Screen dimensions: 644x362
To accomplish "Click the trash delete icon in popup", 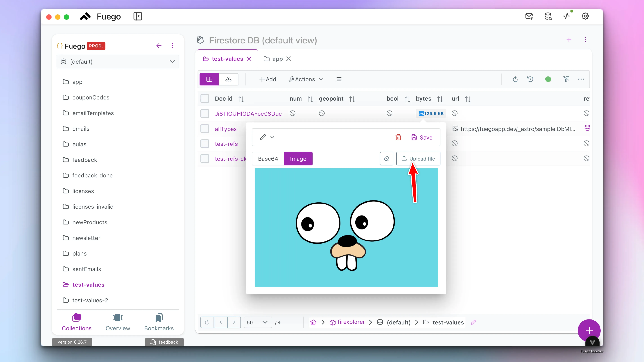I will [x=398, y=137].
